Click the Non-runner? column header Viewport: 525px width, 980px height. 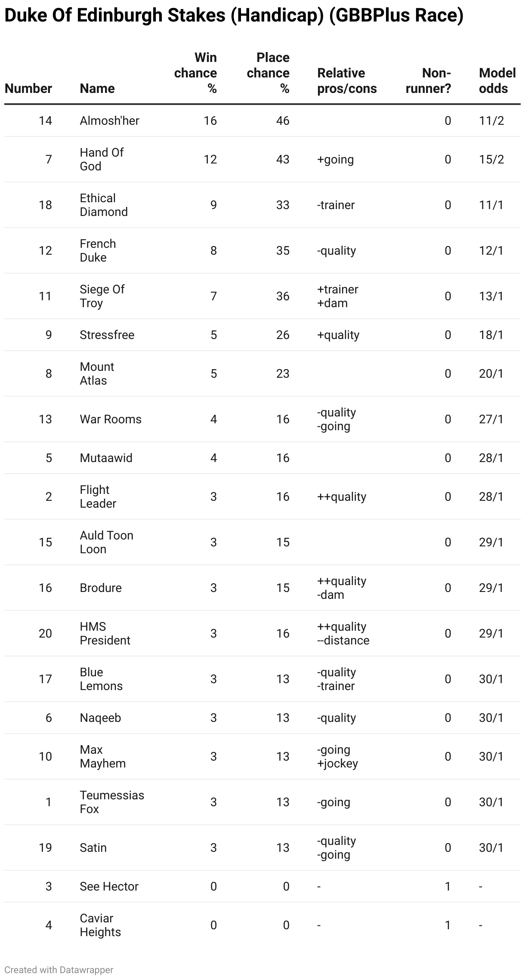(x=428, y=81)
